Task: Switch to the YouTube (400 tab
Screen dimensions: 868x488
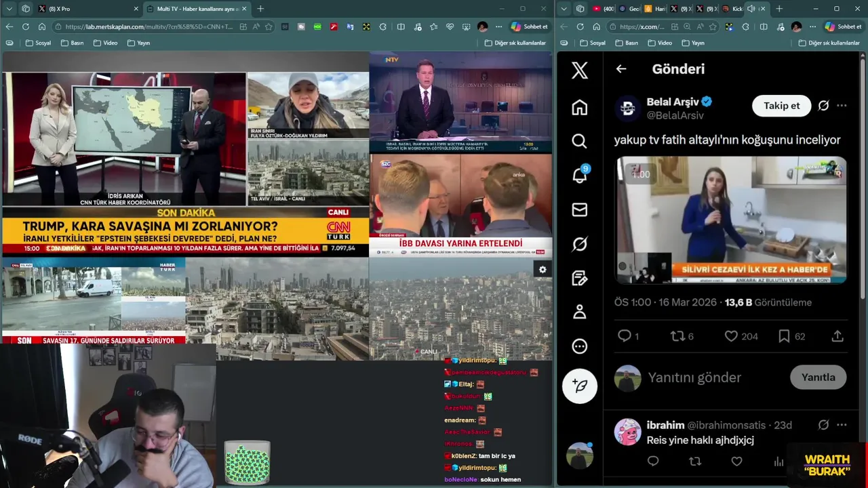Action: pyautogui.click(x=603, y=9)
